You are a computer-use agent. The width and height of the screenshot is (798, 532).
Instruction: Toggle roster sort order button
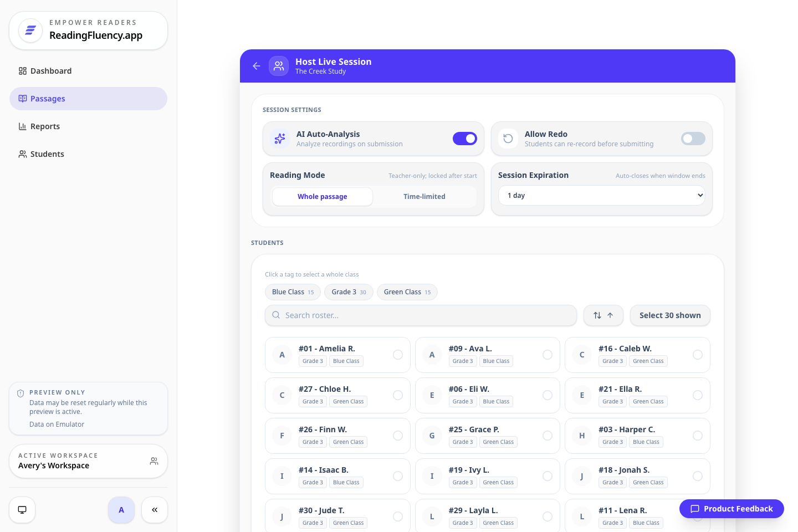click(x=603, y=315)
